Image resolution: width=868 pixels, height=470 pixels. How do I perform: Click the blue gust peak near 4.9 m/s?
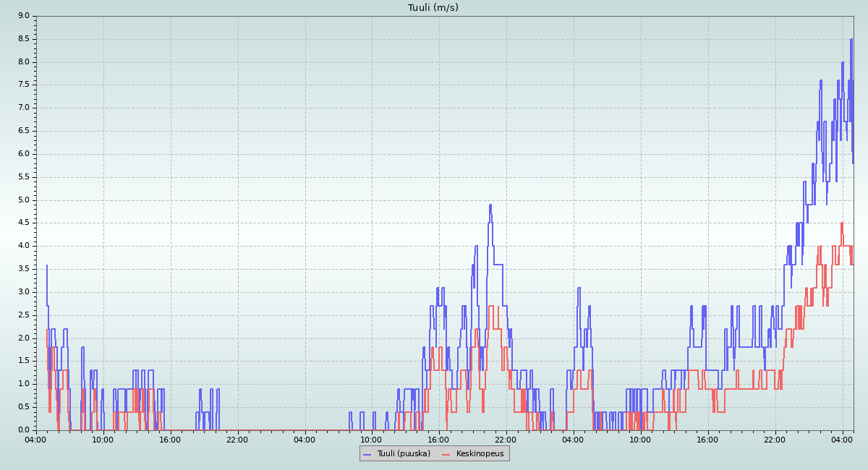(490, 205)
